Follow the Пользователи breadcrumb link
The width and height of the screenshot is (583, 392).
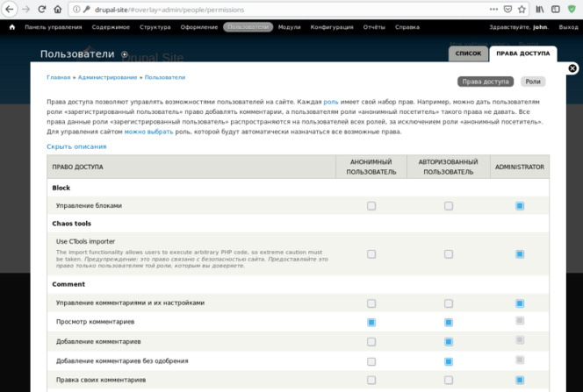pyautogui.click(x=165, y=77)
